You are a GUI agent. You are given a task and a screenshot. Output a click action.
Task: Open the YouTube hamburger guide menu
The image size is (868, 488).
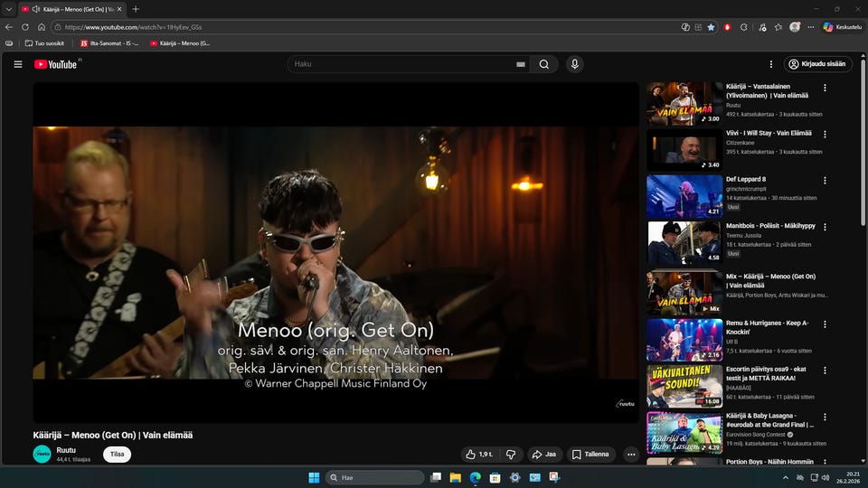(17, 64)
